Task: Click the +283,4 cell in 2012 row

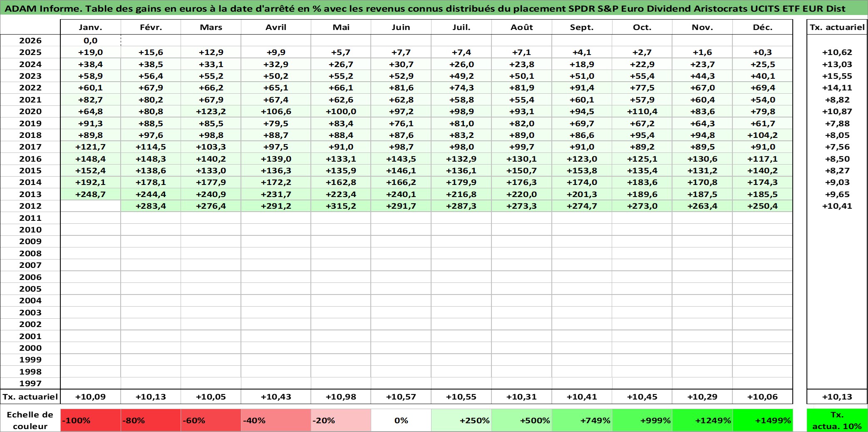Action: (151, 206)
